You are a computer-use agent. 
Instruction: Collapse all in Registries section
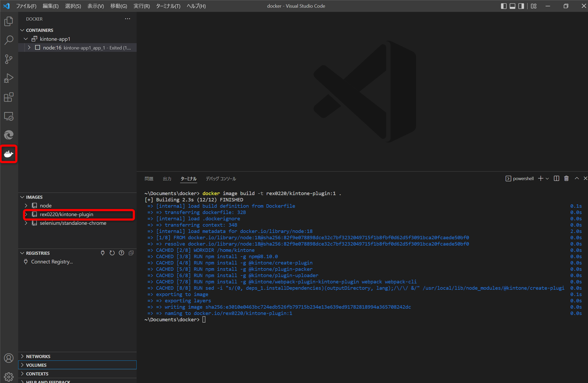tap(131, 253)
